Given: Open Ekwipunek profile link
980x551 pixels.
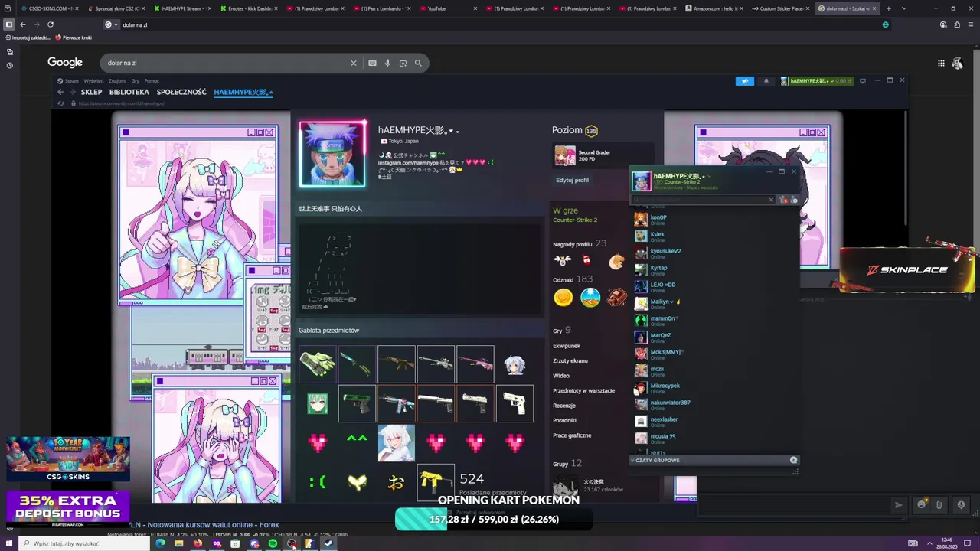Looking at the screenshot, I should pyautogui.click(x=567, y=346).
